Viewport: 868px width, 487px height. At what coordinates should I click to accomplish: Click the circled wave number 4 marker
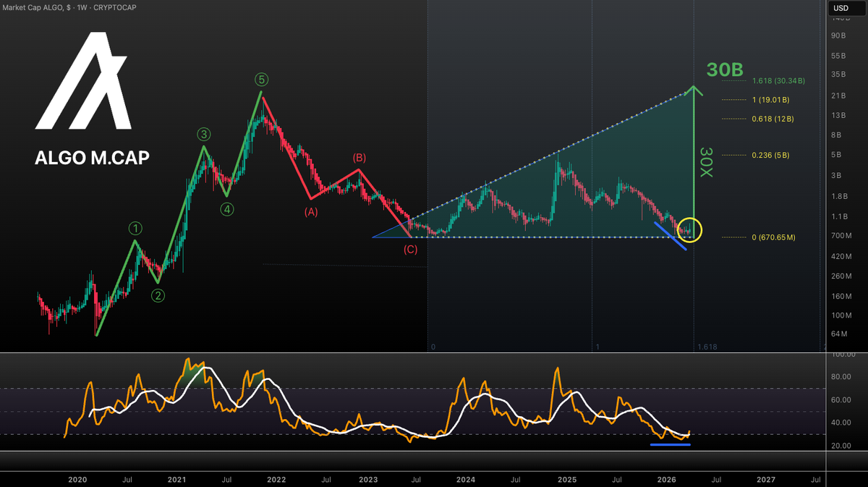coord(227,208)
